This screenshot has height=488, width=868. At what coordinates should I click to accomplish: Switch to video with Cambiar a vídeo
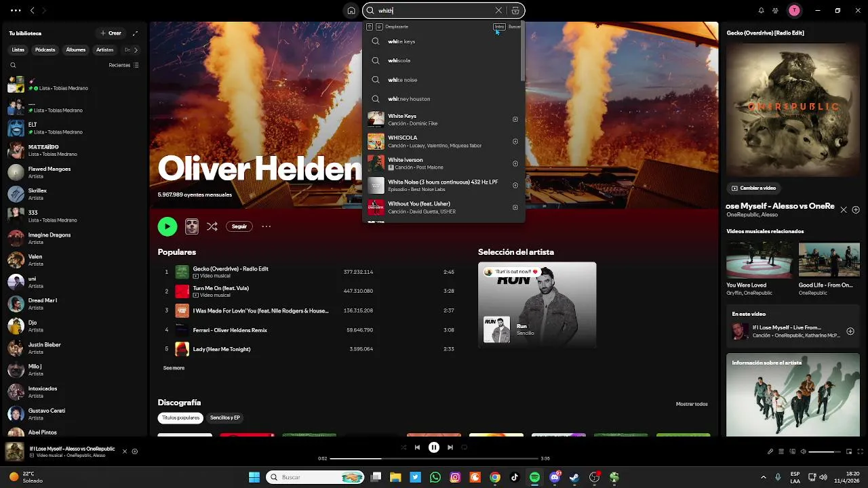point(753,188)
